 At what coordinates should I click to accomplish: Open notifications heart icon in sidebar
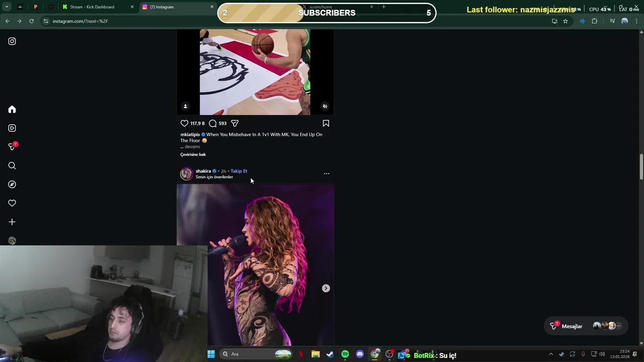click(12, 203)
